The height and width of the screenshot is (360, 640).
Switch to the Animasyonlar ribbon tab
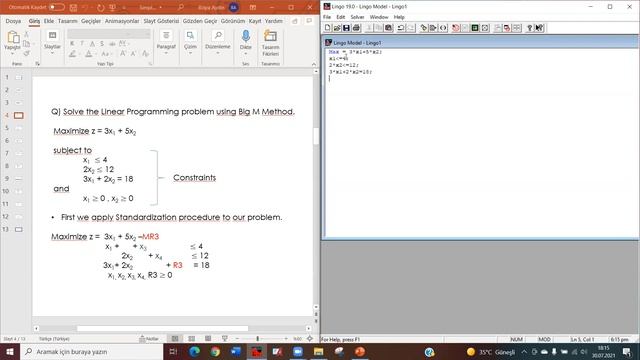point(122,21)
